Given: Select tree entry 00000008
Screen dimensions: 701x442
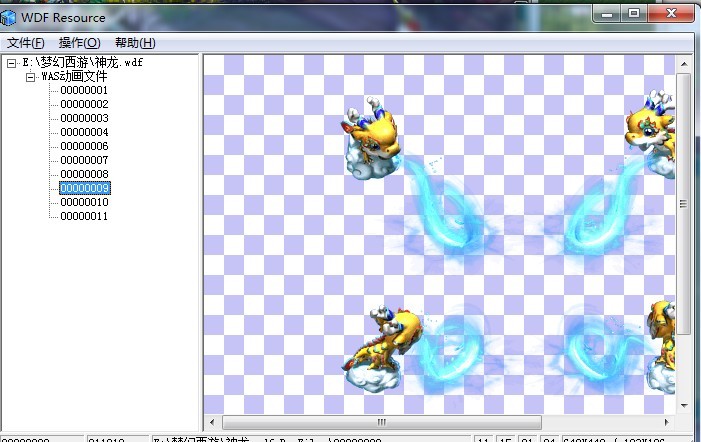Looking at the screenshot, I should click(84, 174).
